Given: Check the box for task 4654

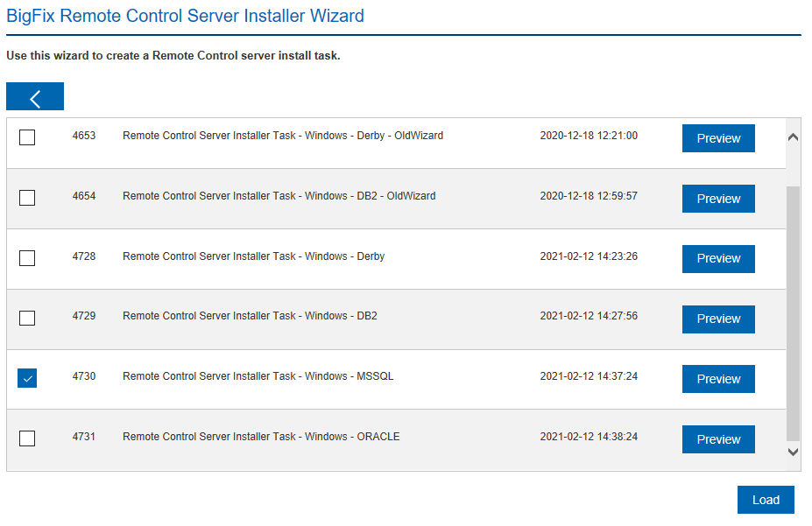Looking at the screenshot, I should (27, 198).
